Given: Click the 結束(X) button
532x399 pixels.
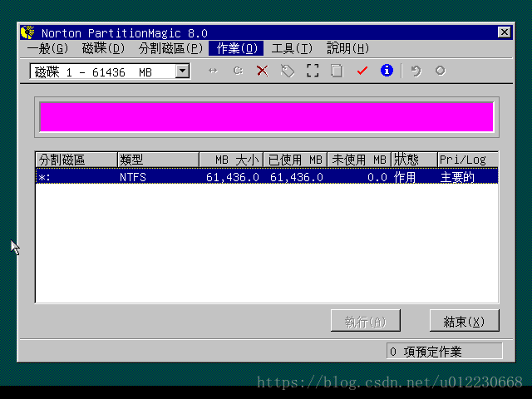Looking at the screenshot, I should [x=464, y=320].
